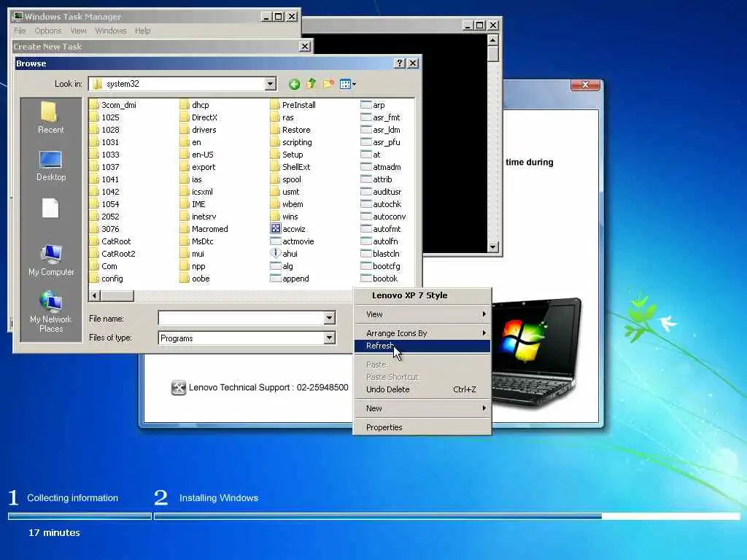Create new folder icon in Browse toolbar
The width and height of the screenshot is (747, 560).
(x=328, y=84)
